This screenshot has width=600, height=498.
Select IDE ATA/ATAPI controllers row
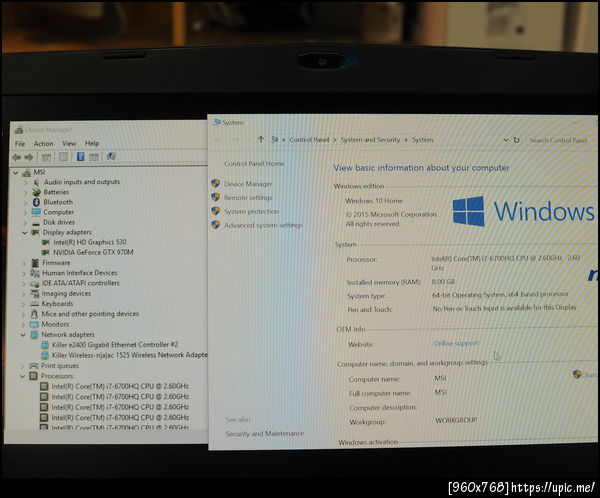click(x=80, y=283)
